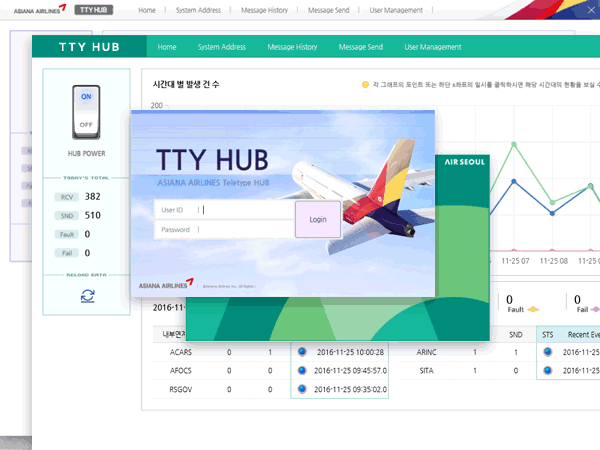Select Home in the top white menu
The width and height of the screenshot is (600, 450).
coord(147,10)
